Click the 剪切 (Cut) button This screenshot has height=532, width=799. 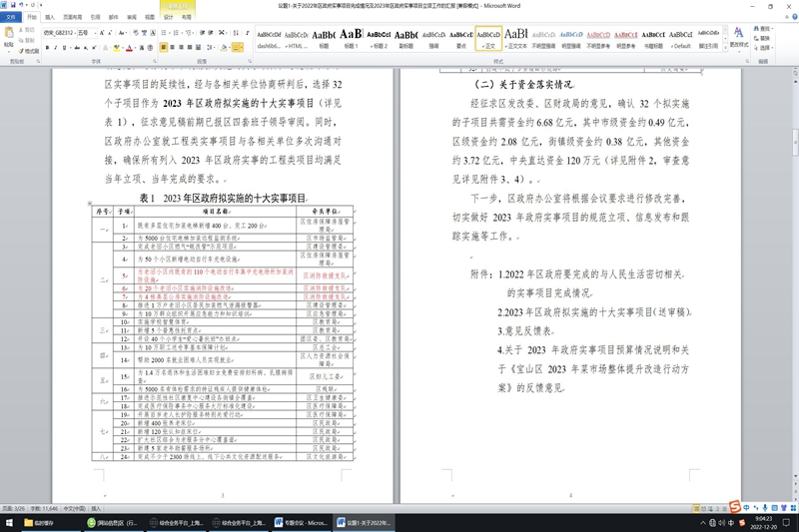click(x=27, y=30)
